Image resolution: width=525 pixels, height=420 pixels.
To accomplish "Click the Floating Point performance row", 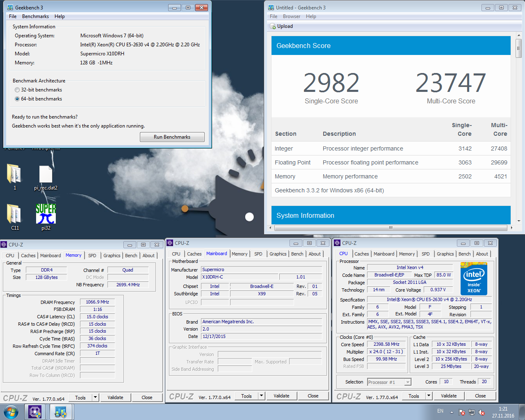I will (391, 162).
